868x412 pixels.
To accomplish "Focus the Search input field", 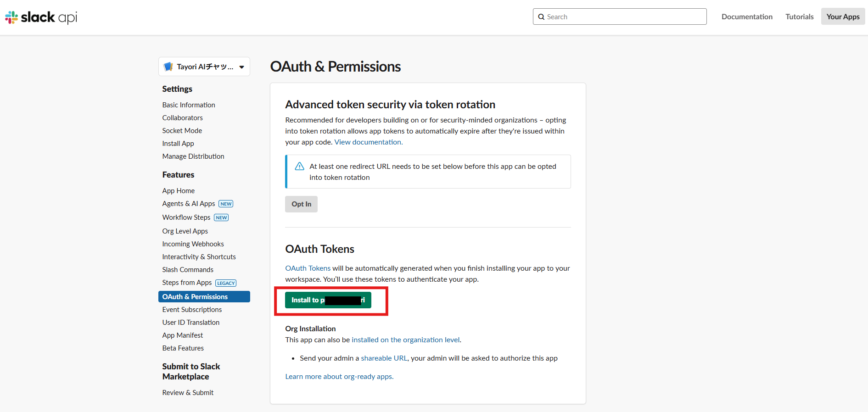I will coord(624,17).
